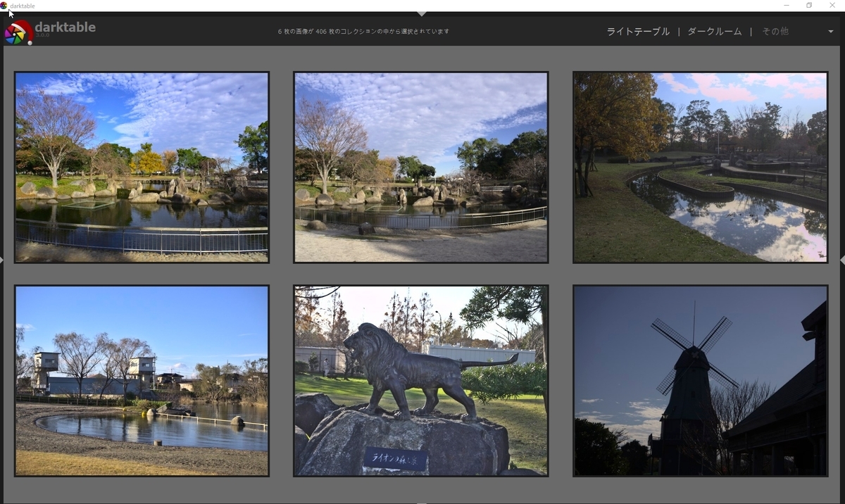Select the curved canal sunset photo
Screen dimensions: 845x504
(x=700, y=167)
